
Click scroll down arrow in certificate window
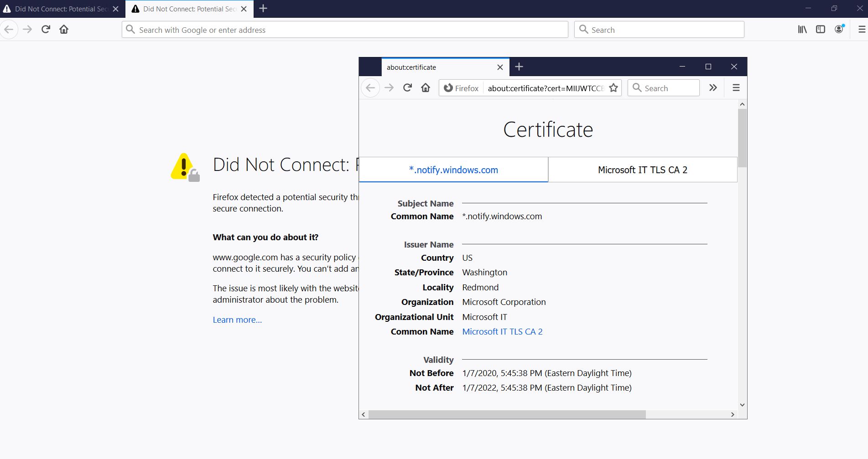pos(742,405)
